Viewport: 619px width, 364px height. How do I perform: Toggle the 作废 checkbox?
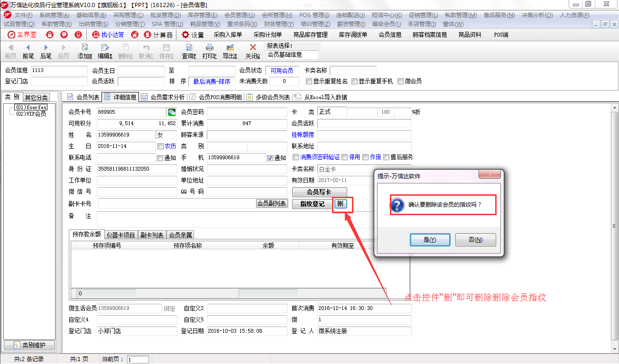coord(365,157)
